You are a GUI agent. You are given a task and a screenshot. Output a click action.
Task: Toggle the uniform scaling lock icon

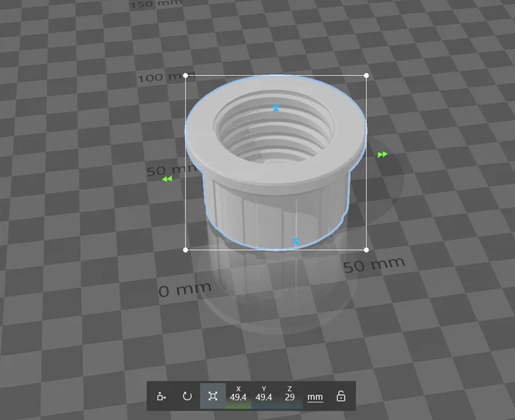coord(341,396)
